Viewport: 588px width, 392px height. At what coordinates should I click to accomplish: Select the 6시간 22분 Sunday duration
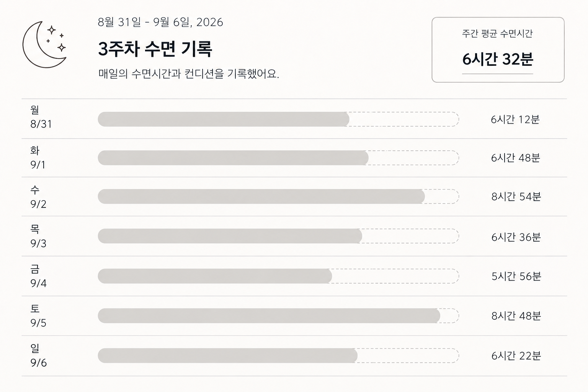[516, 356]
